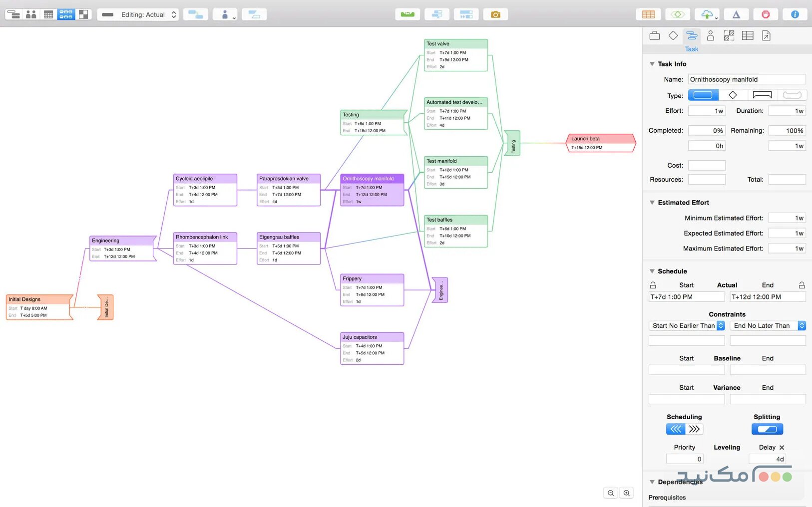Click the Launch beta milestone node

tap(601, 143)
